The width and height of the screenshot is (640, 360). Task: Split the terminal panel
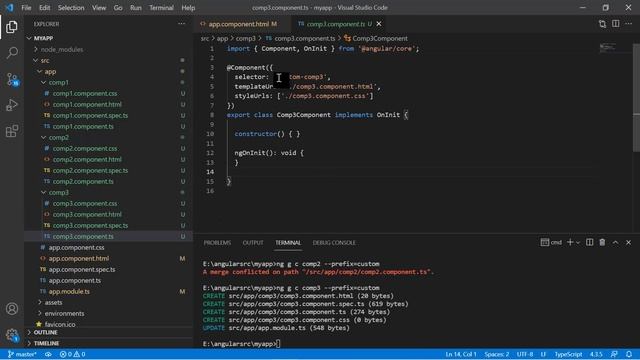(589, 242)
